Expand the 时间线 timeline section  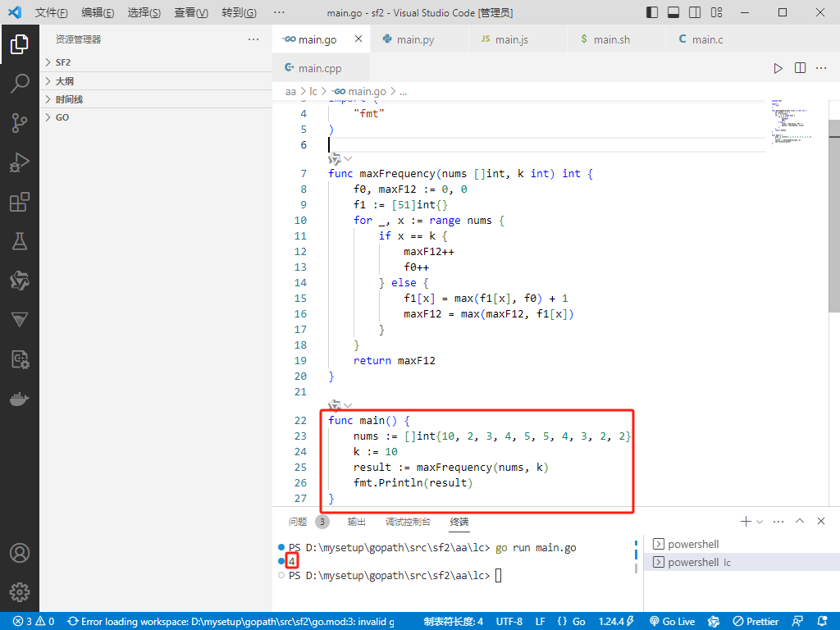[x=156, y=99]
